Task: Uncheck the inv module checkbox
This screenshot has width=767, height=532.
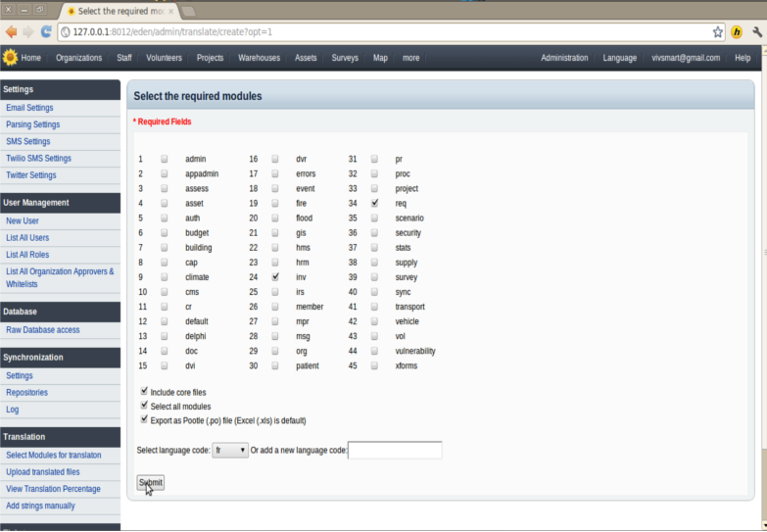Action: pyautogui.click(x=275, y=277)
